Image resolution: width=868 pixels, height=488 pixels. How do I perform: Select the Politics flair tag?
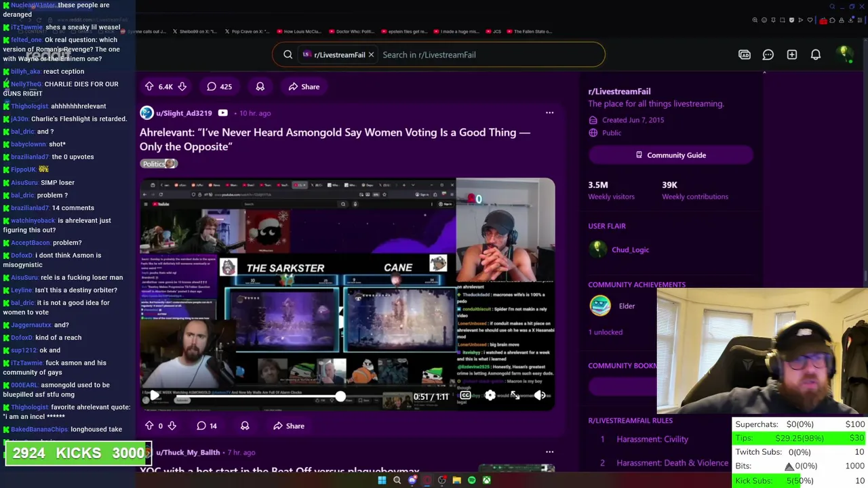click(159, 163)
